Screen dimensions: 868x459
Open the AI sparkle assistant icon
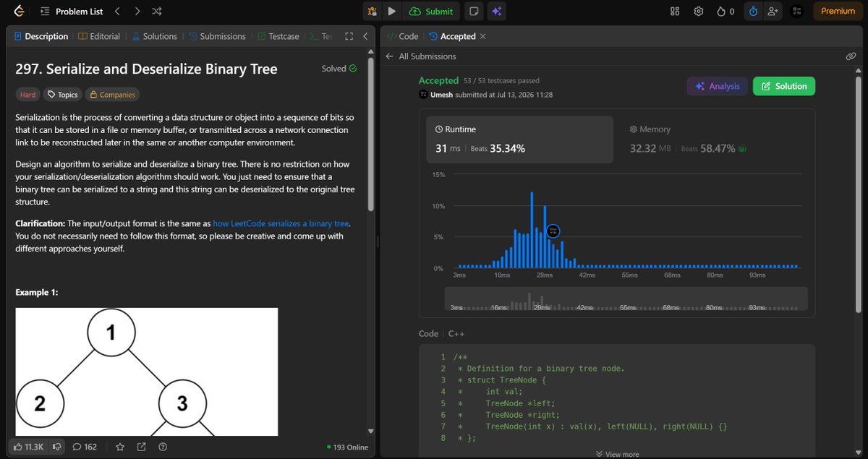(x=495, y=11)
